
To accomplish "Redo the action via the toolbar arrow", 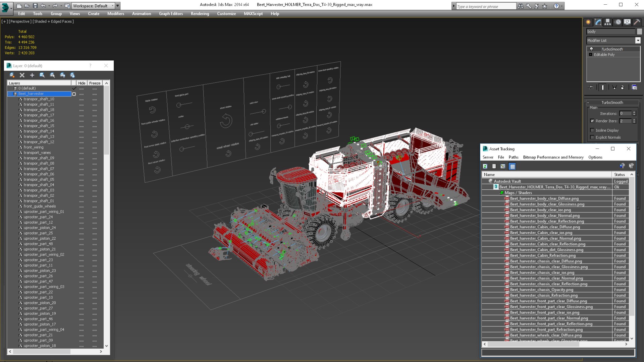I will tap(55, 6).
